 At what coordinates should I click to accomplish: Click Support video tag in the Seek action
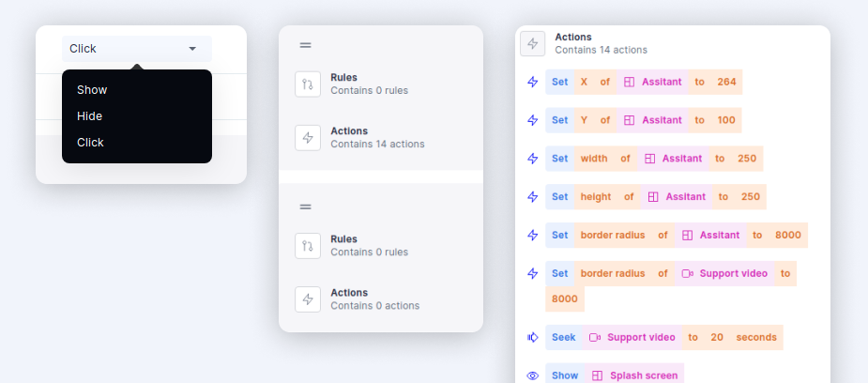tap(632, 338)
